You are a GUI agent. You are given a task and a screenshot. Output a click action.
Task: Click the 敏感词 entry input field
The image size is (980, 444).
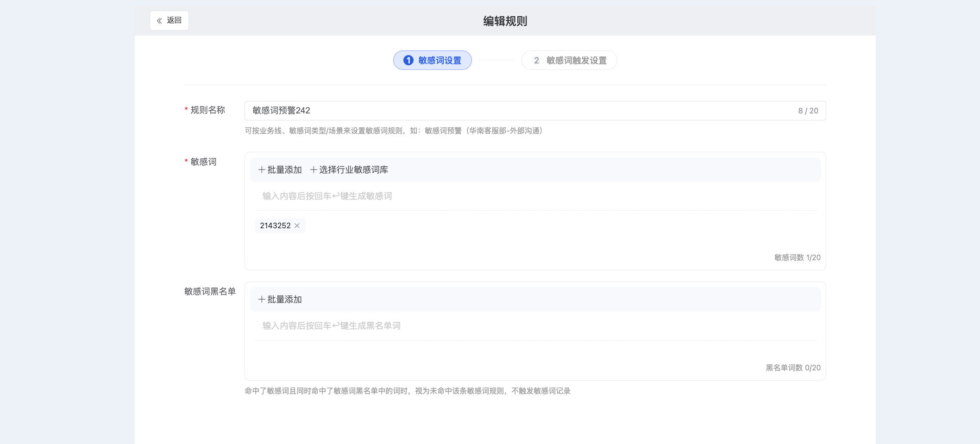[x=535, y=196]
